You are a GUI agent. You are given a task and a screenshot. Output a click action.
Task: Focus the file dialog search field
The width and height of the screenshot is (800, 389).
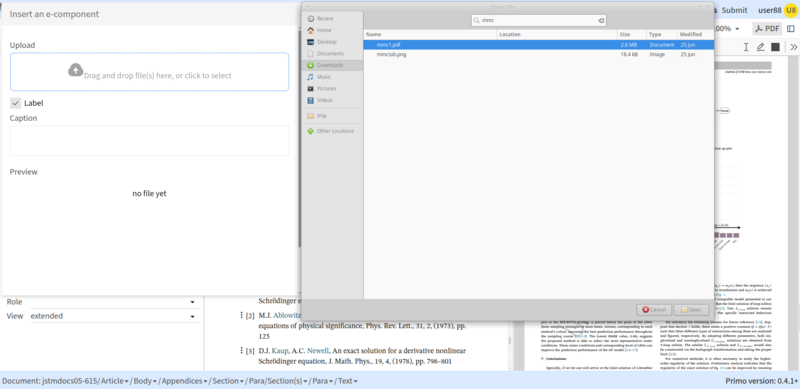538,20
